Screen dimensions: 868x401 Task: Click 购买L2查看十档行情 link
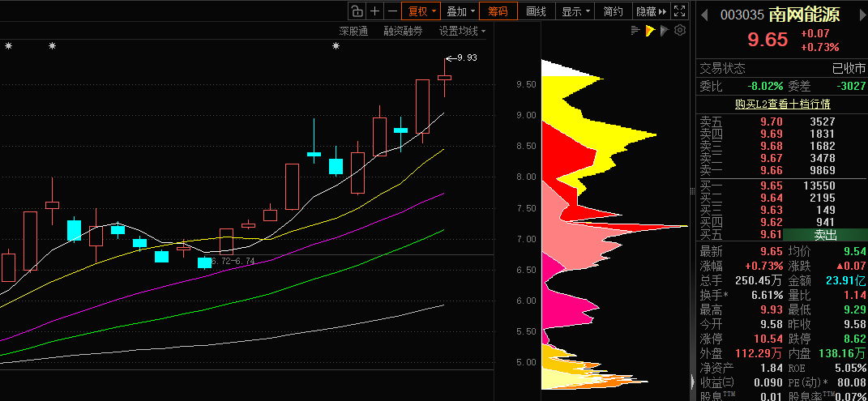coord(782,104)
